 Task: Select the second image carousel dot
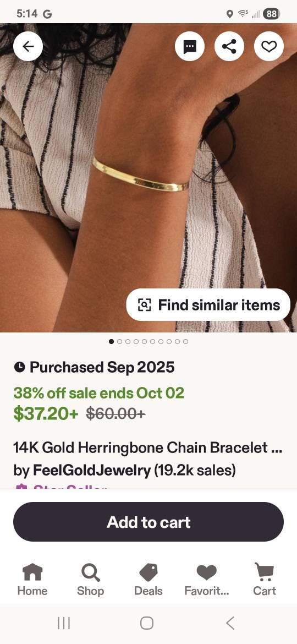(x=120, y=341)
